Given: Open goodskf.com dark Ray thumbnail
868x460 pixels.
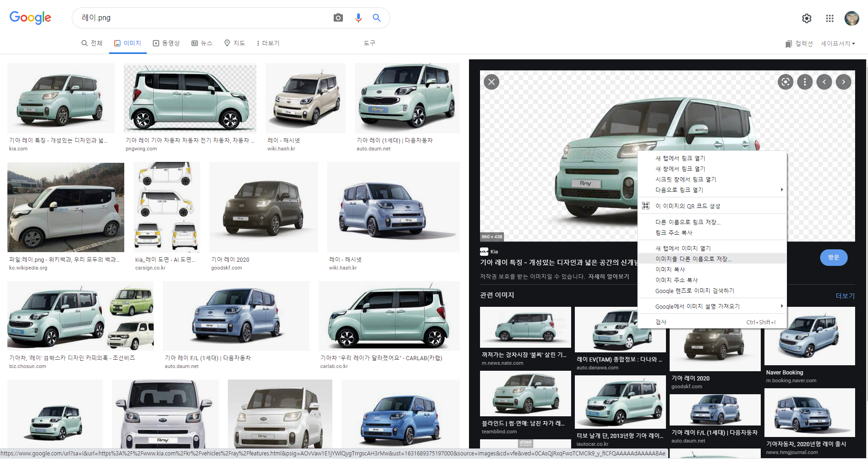Looking at the screenshot, I should pyautogui.click(x=263, y=207).
